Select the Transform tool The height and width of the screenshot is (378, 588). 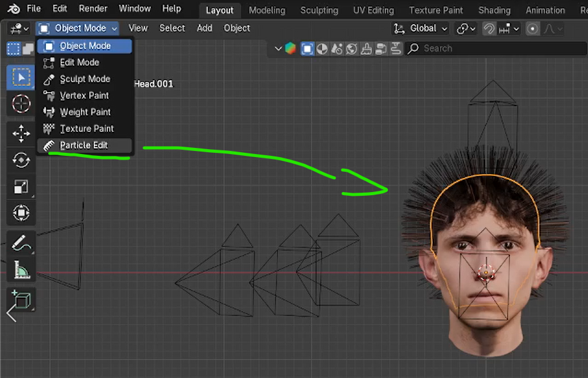pyautogui.click(x=21, y=214)
